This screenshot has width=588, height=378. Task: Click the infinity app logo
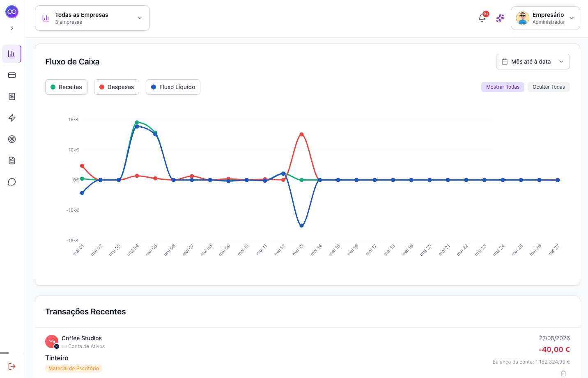(x=12, y=11)
